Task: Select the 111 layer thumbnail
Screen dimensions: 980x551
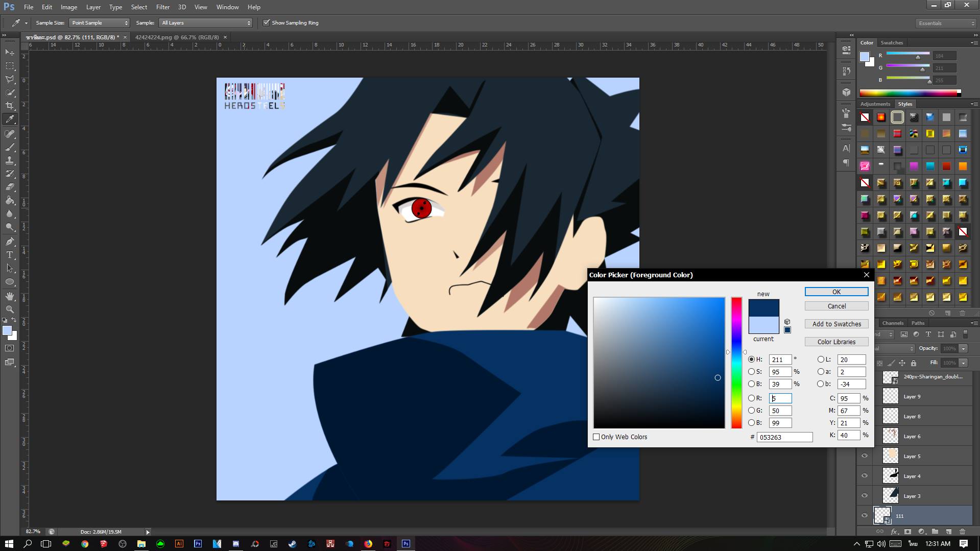Action: [x=882, y=516]
